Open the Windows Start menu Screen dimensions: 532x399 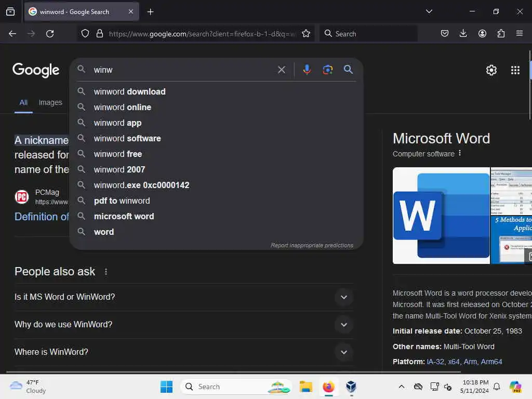point(166,387)
